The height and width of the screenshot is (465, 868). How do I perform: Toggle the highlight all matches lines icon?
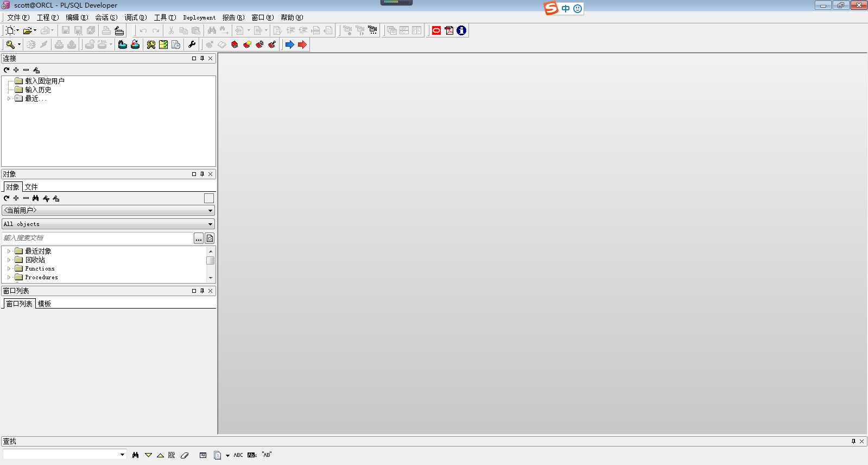click(172, 455)
